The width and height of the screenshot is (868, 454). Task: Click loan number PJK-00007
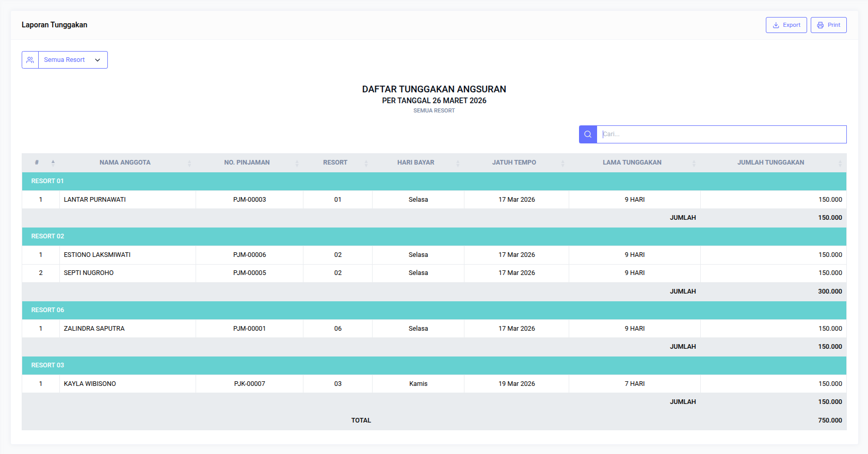249,384
